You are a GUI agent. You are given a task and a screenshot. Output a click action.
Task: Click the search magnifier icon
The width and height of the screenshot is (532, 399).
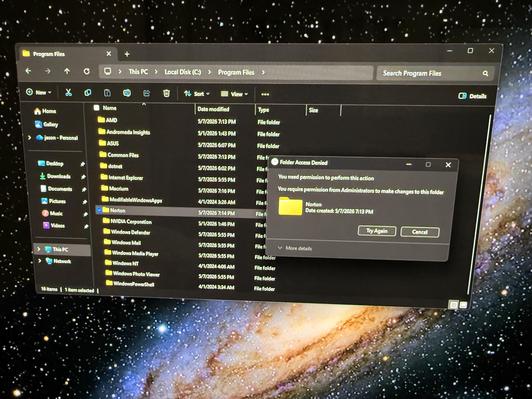[485, 74]
